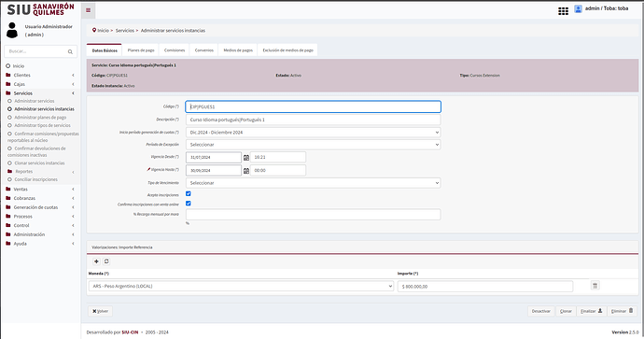This screenshot has width=644, height=339.
Task: Click the Importe field with $ 800.000,00
Action: click(x=485, y=287)
